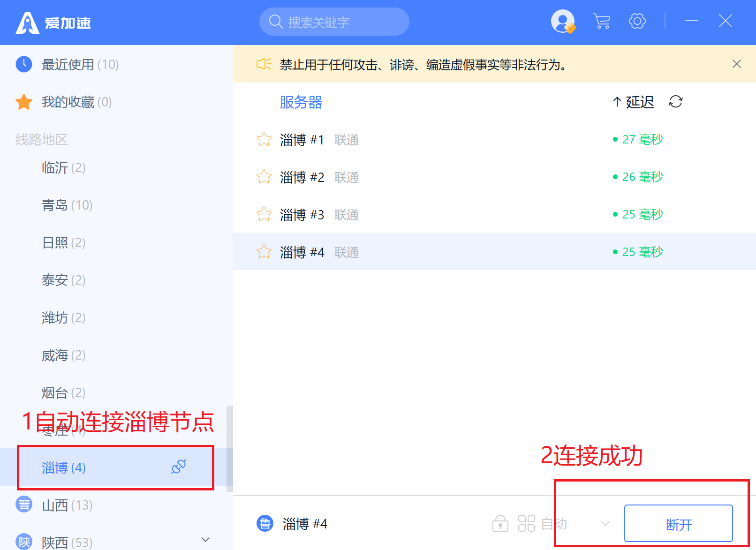756x550 pixels.
Task: Open the user account avatar icon
Action: tap(563, 22)
